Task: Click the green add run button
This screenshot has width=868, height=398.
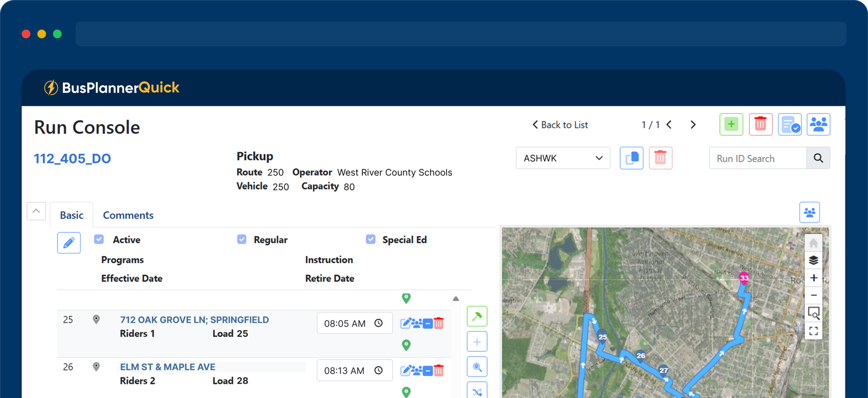Action: click(731, 124)
